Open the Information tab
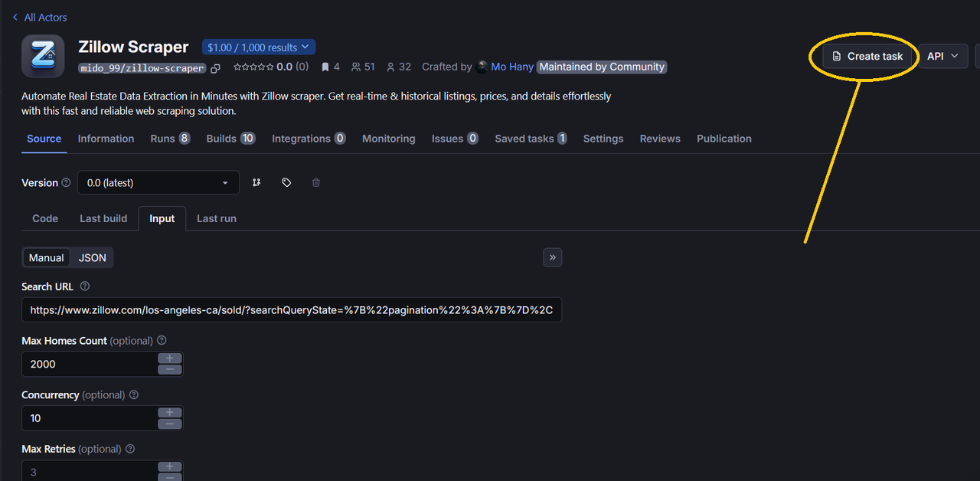Viewport: 980px width, 481px height. point(106,139)
